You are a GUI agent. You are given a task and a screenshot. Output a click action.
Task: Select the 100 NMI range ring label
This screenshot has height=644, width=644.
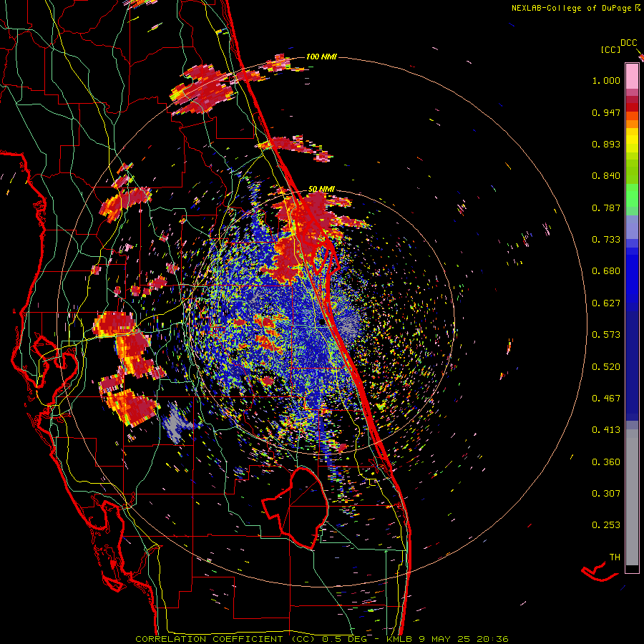(321, 57)
